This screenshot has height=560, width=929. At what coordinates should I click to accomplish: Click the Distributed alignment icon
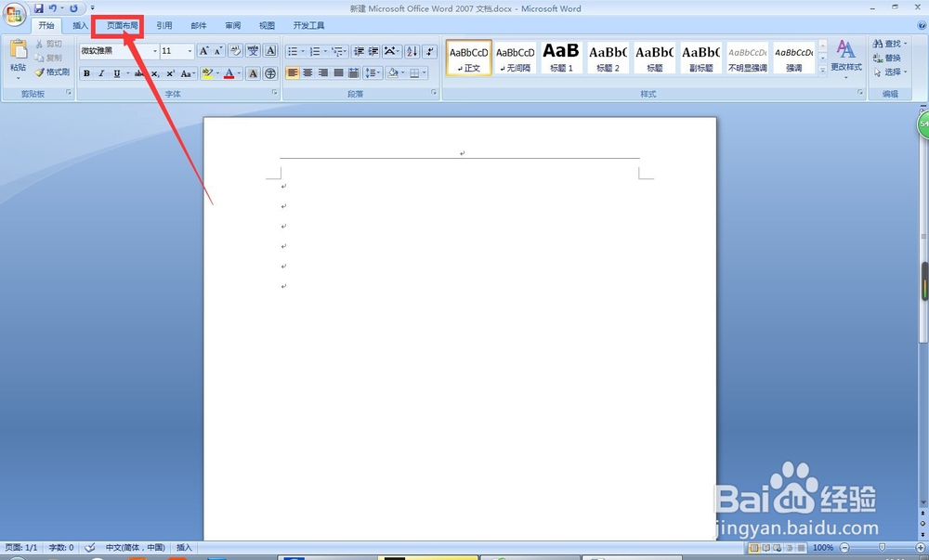coord(354,72)
